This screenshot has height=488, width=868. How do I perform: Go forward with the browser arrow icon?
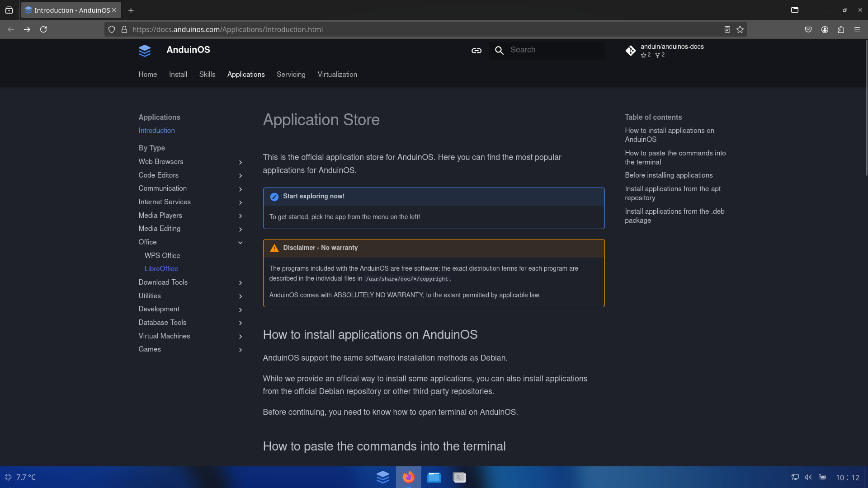[27, 29]
